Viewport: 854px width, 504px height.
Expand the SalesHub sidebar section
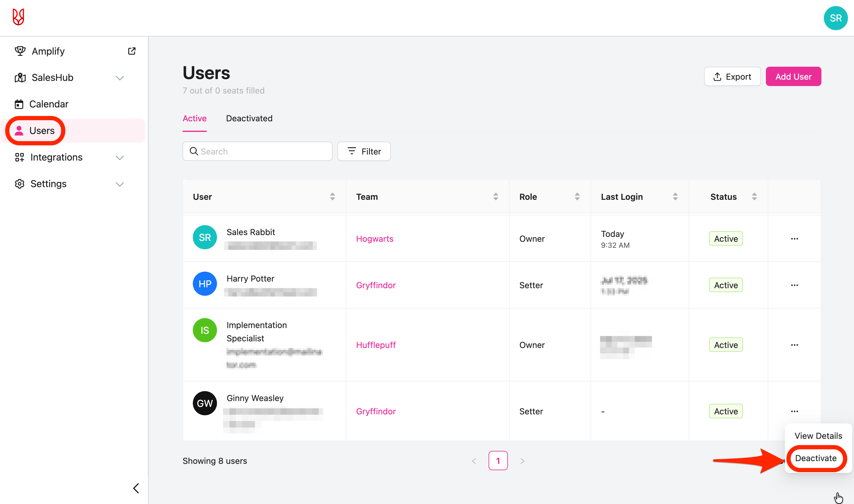119,78
